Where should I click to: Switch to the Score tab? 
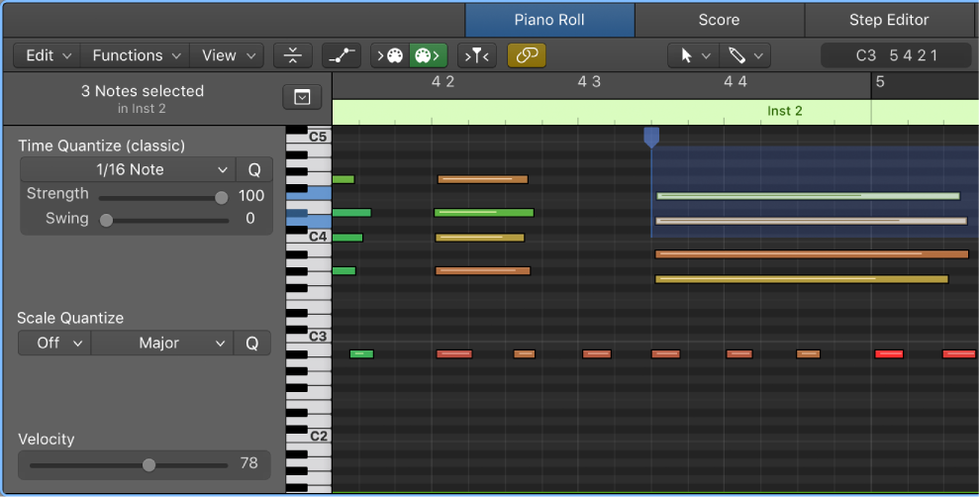719,20
